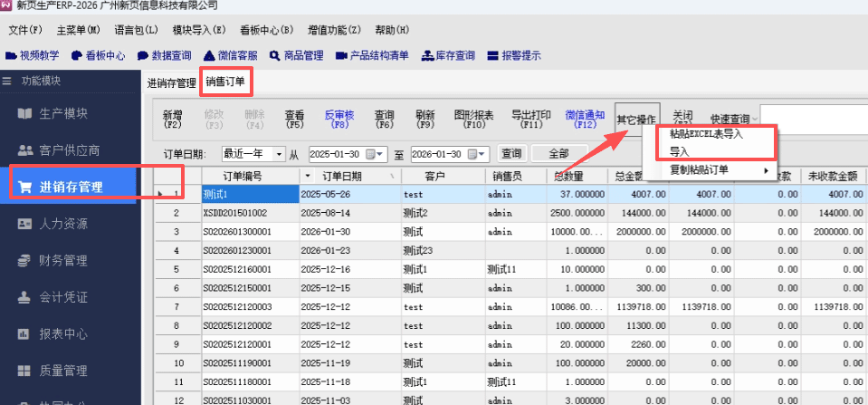
Task: Open the 看板中心 dashboard center
Action: [x=98, y=55]
